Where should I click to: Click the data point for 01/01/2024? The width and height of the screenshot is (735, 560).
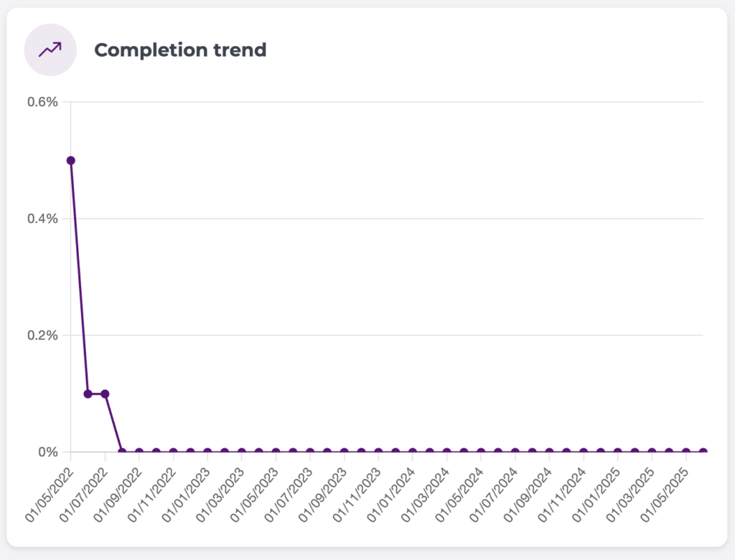click(413, 452)
